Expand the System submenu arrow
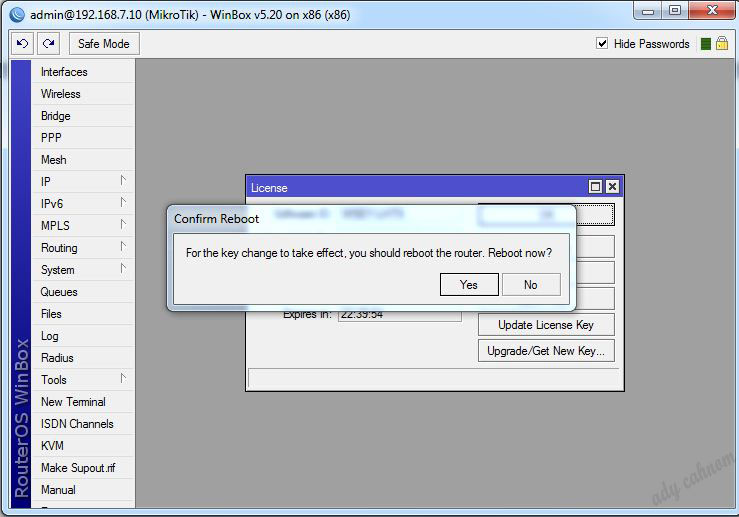The image size is (739, 517). [123, 269]
